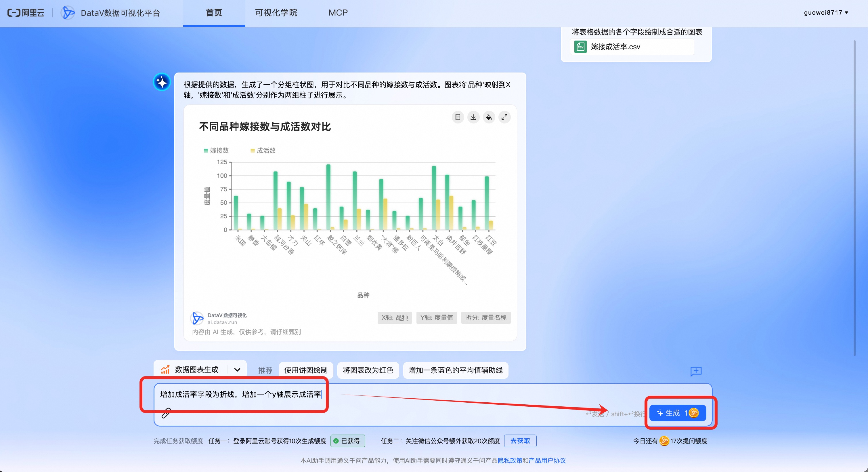Click the 品种 x-axis title
Image resolution: width=868 pixels, height=472 pixels.
point(363,295)
